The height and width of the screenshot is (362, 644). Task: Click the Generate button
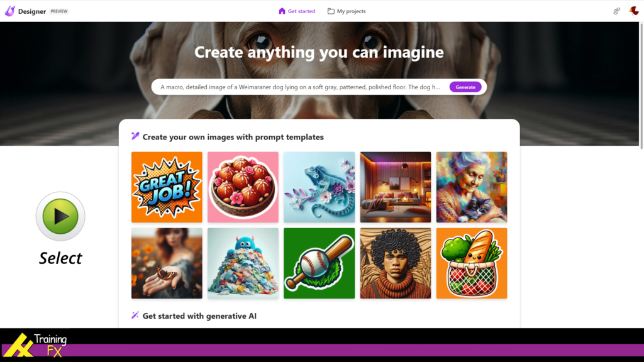click(x=465, y=87)
